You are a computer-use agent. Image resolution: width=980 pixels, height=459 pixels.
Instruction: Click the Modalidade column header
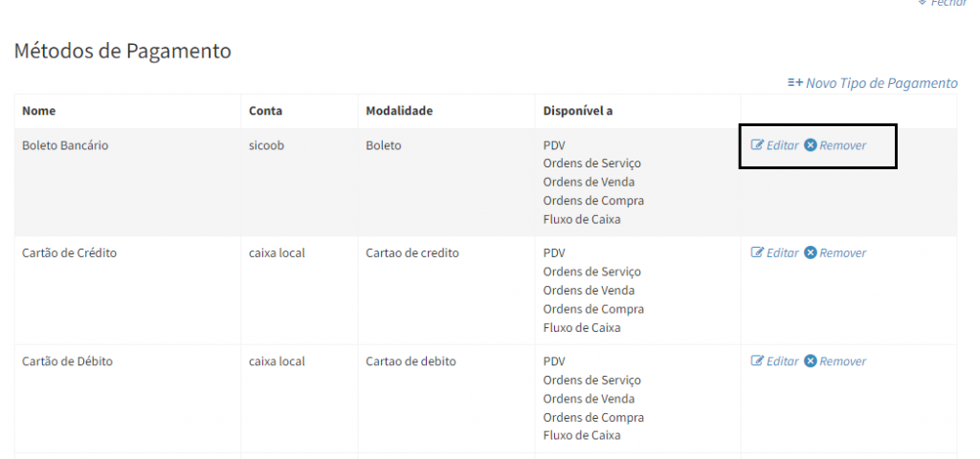click(399, 111)
